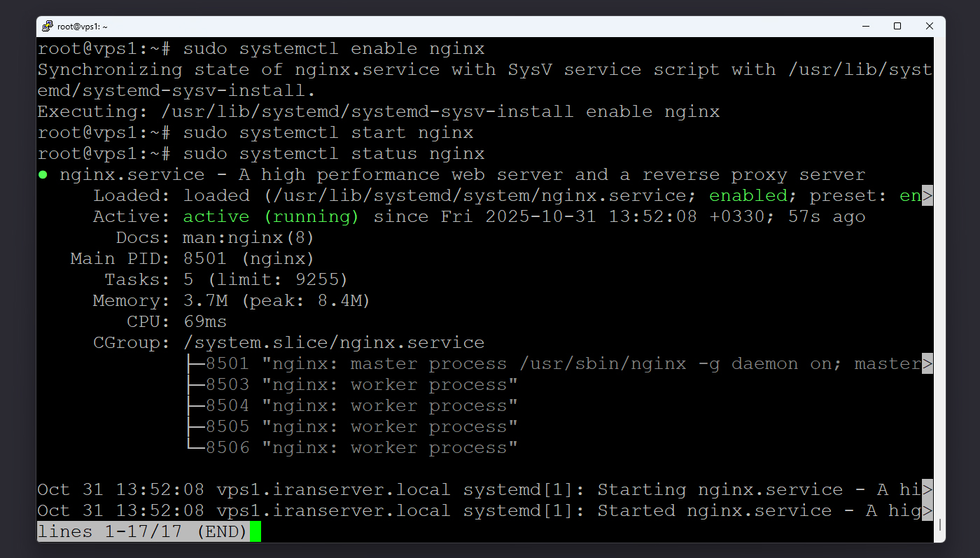Click the green enabled status text
The width and height of the screenshot is (980, 558).
[748, 195]
